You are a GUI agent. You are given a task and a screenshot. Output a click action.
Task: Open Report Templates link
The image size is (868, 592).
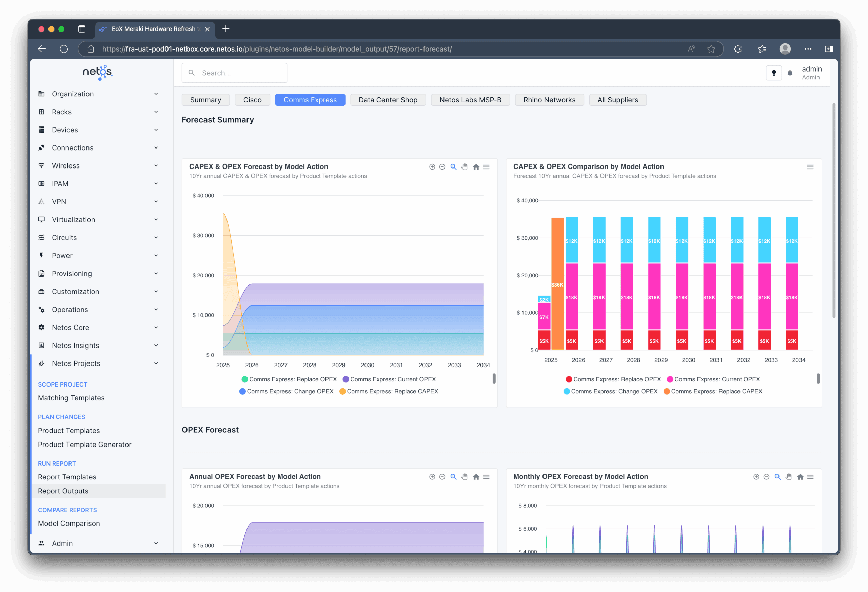coord(67,477)
